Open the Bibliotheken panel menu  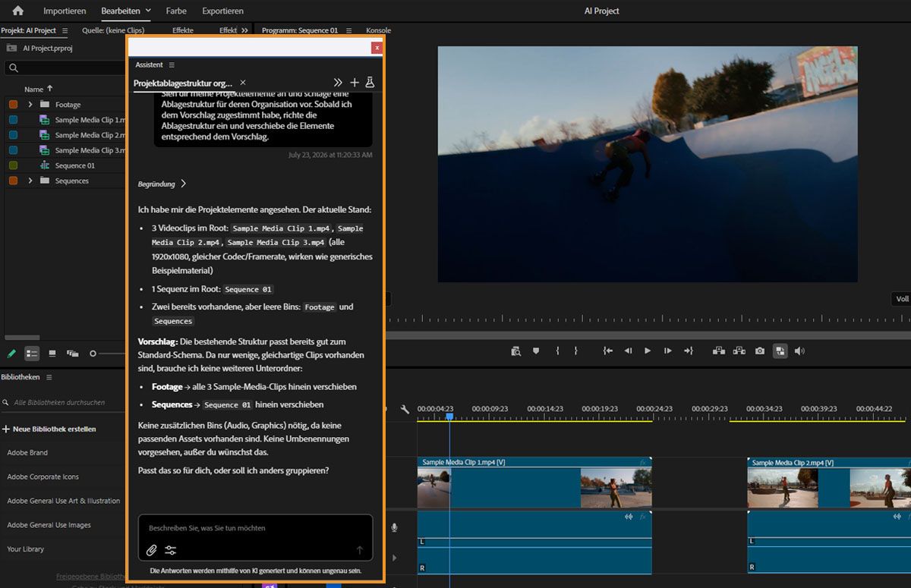(49, 377)
